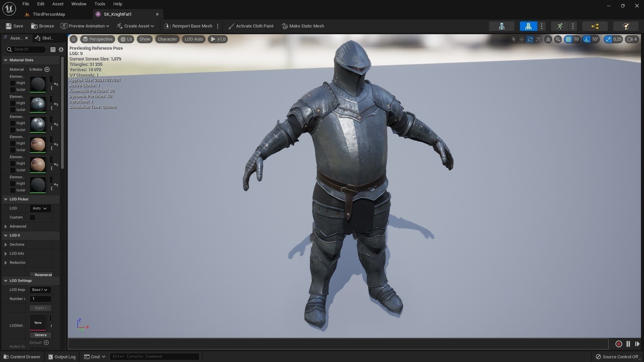Viewport: 644px width, 362px height.
Task: Click the animation timeline scrub bar
Action: [338, 344]
